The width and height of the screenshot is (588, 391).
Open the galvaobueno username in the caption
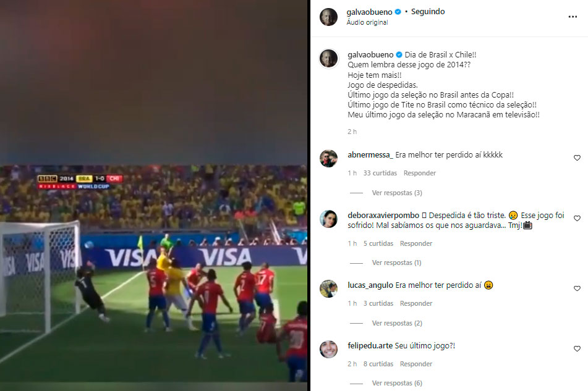click(x=370, y=55)
